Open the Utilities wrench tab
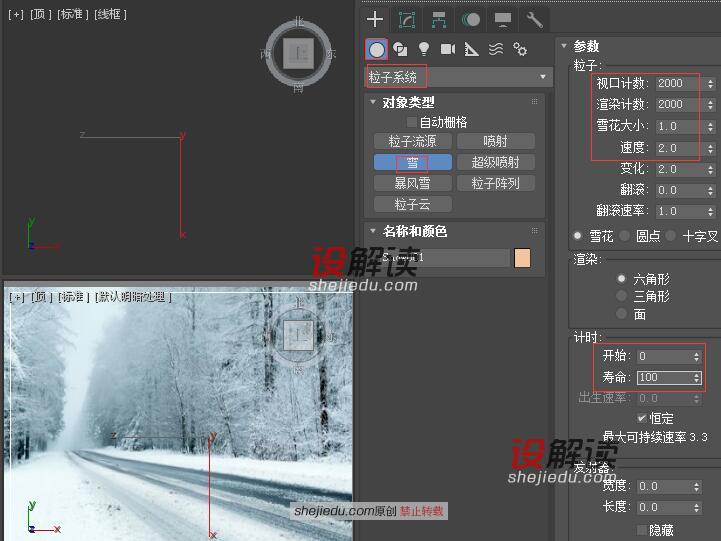The image size is (721, 541). (534, 20)
